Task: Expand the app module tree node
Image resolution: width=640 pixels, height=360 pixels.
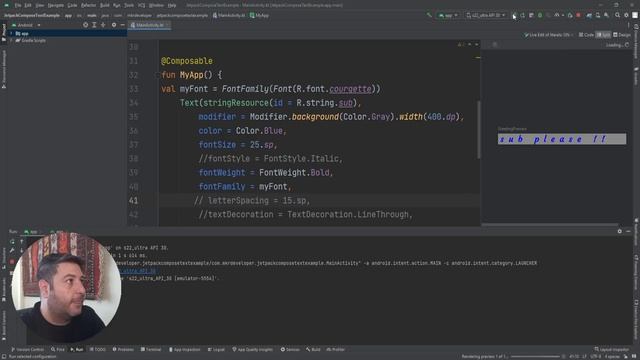Action: coord(11,33)
